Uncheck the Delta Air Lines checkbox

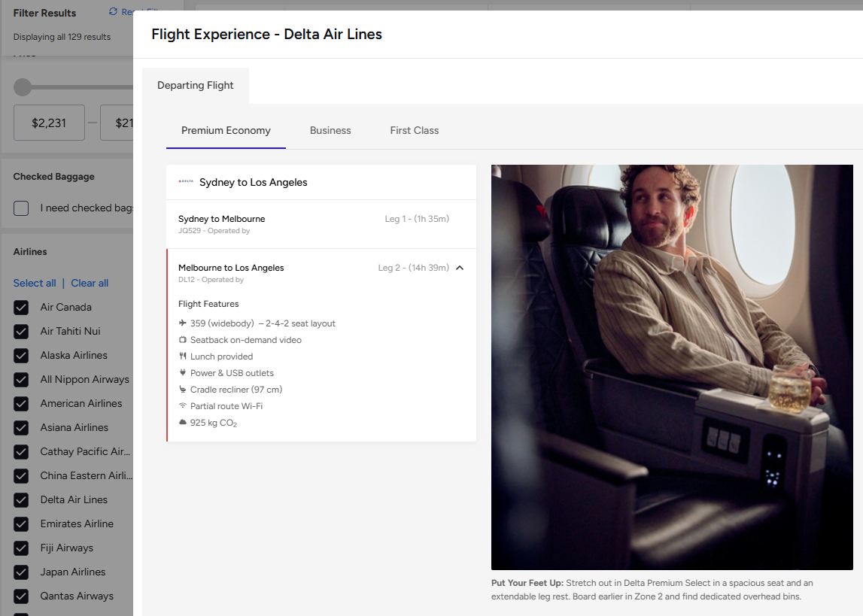21,500
